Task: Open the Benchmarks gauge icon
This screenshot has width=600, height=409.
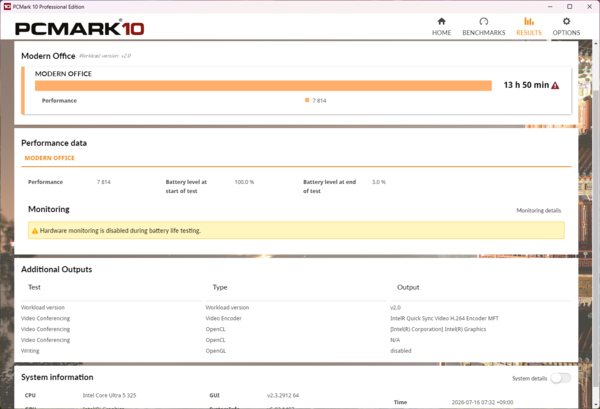Action: 484,21
